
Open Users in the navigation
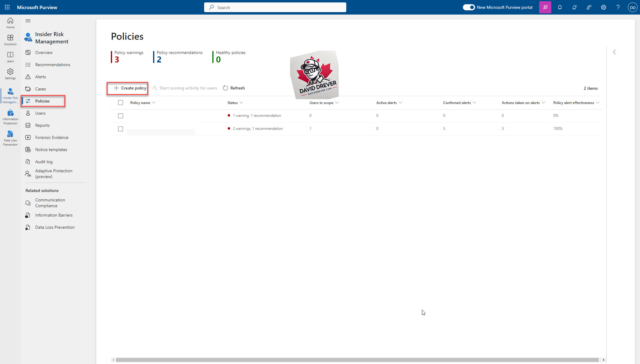coord(40,113)
